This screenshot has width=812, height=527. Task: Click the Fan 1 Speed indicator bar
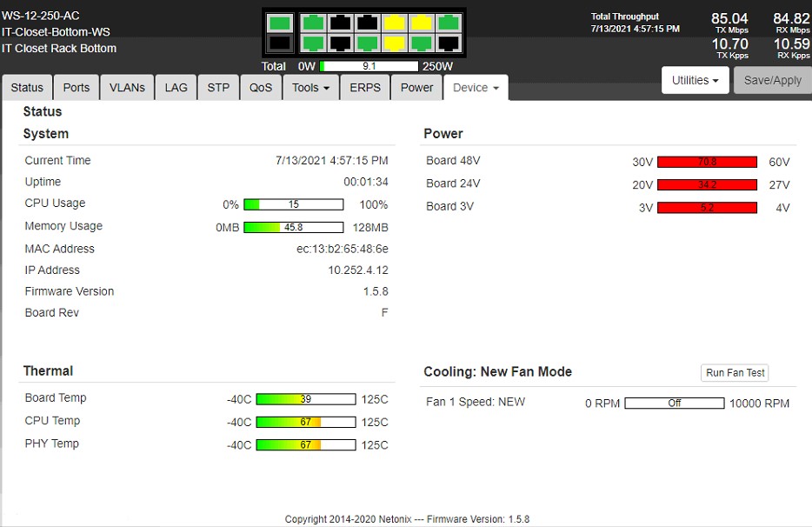[675, 404]
